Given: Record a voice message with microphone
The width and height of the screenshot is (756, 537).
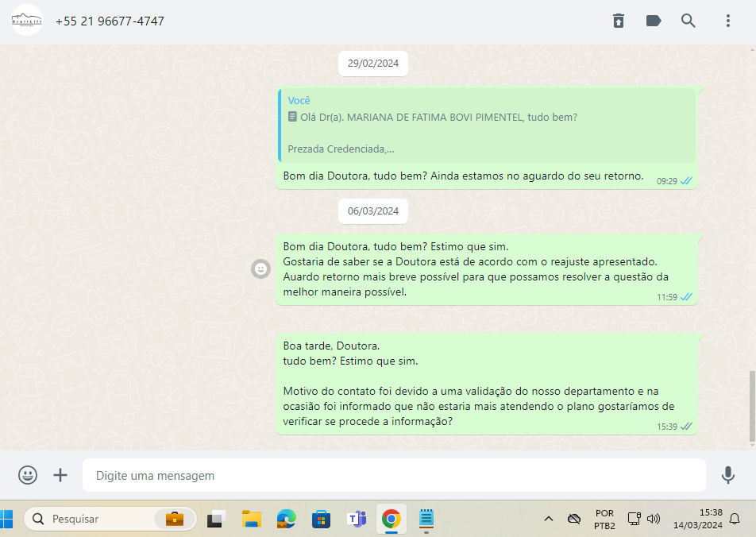Looking at the screenshot, I should (x=727, y=475).
